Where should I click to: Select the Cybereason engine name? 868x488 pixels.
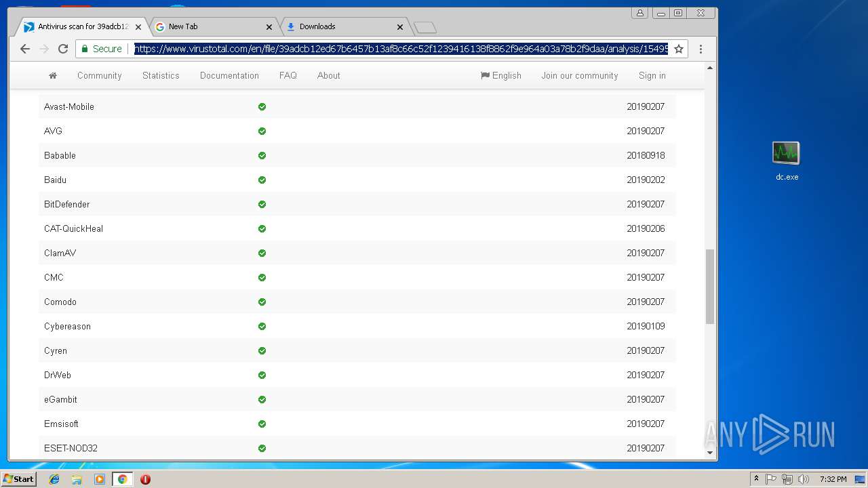tap(67, 326)
